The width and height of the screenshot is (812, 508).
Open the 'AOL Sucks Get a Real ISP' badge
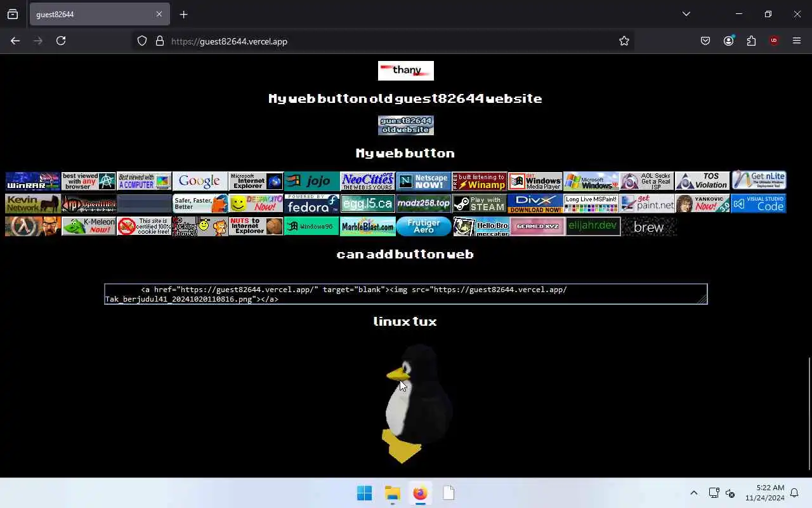[646, 181]
